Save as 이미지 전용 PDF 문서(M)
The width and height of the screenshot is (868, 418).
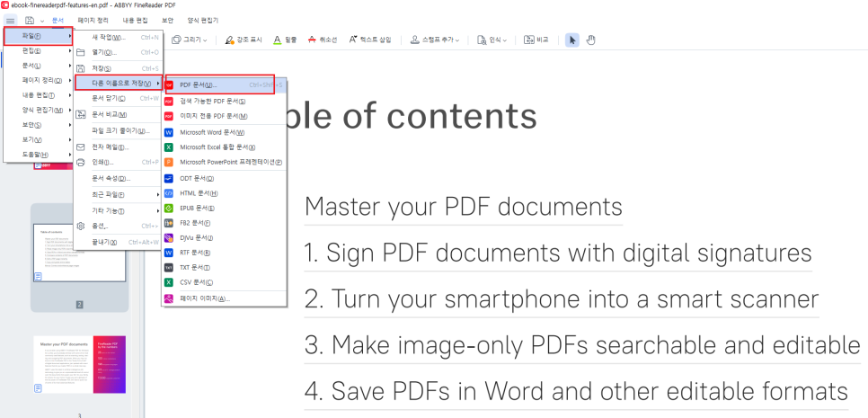coord(225,116)
